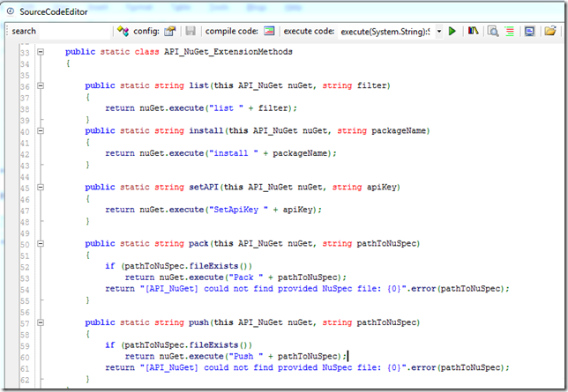Viewport: 568px width, 392px height.
Task: Click the apiKey parameter on line 45
Action: [381, 187]
